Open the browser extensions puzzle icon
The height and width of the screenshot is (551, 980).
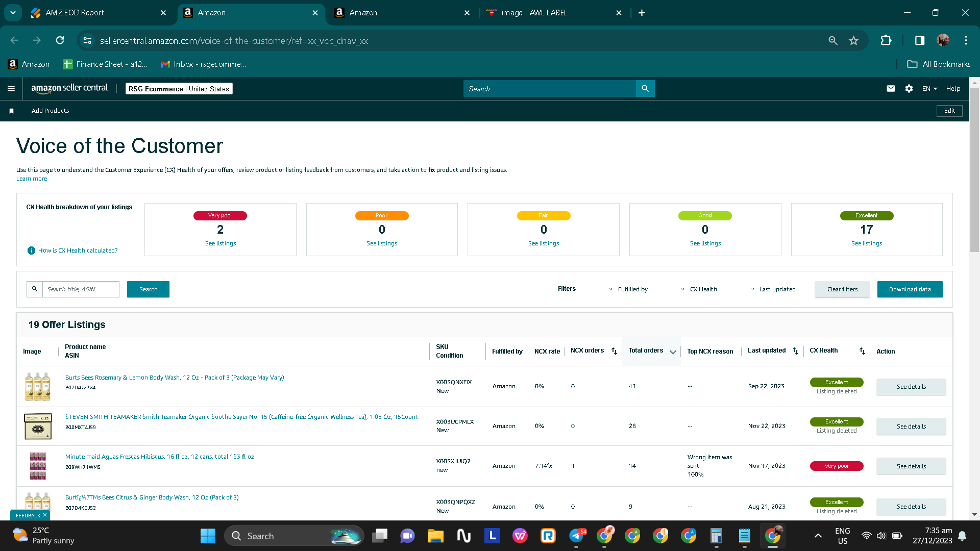(886, 40)
